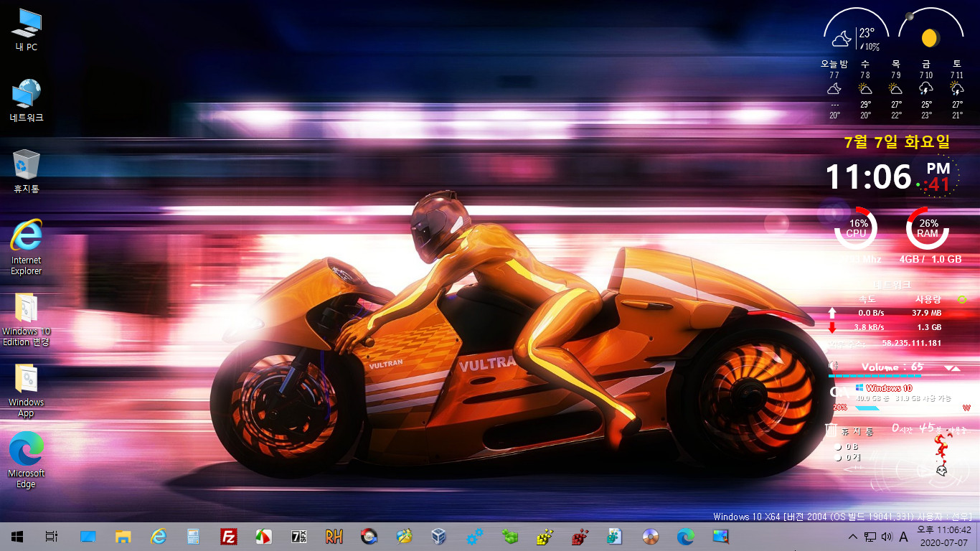
Task: Launch VirtualBox cube icon on taskbar
Action: point(439,536)
